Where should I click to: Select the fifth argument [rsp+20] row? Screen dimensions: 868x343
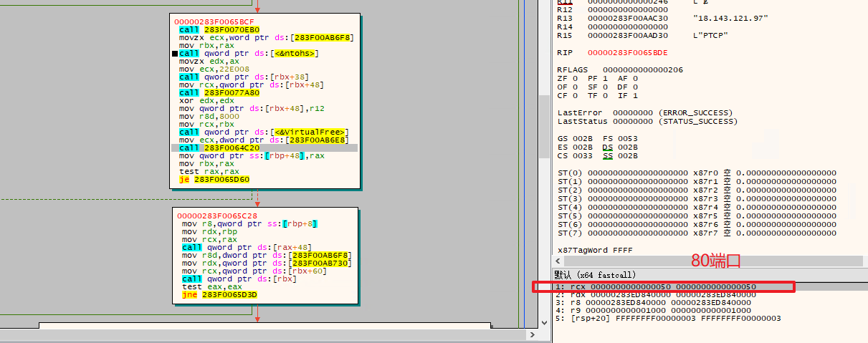click(668, 318)
